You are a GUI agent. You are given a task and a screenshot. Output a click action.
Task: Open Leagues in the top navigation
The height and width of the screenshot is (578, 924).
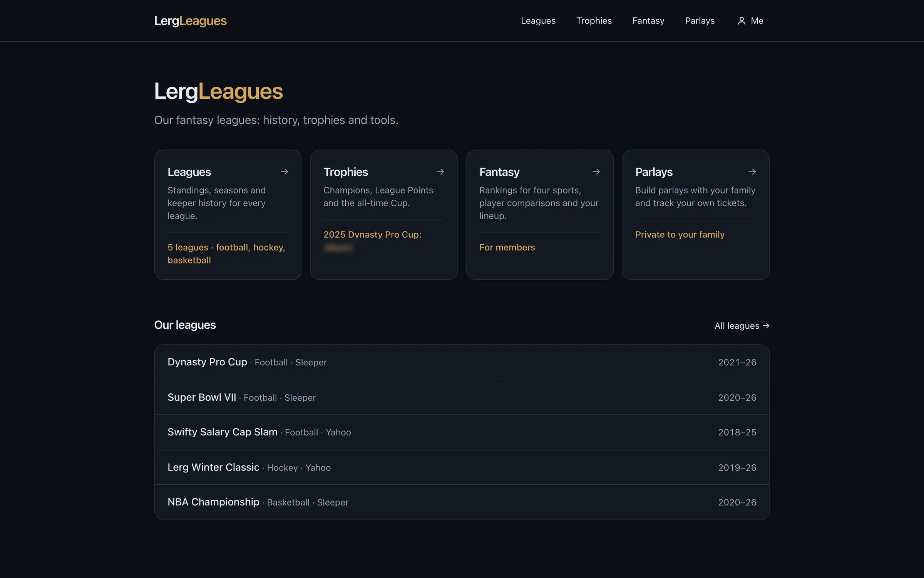pos(538,21)
